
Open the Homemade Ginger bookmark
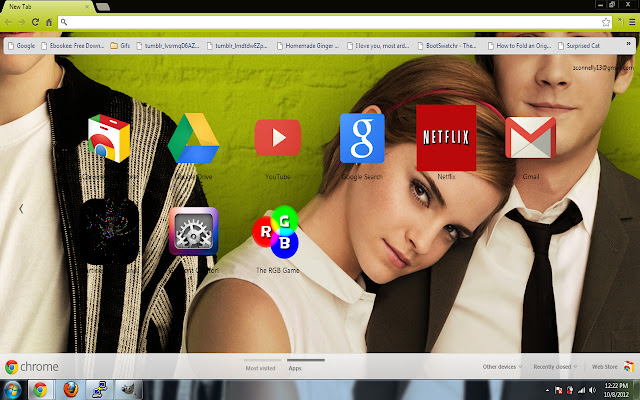point(308,46)
